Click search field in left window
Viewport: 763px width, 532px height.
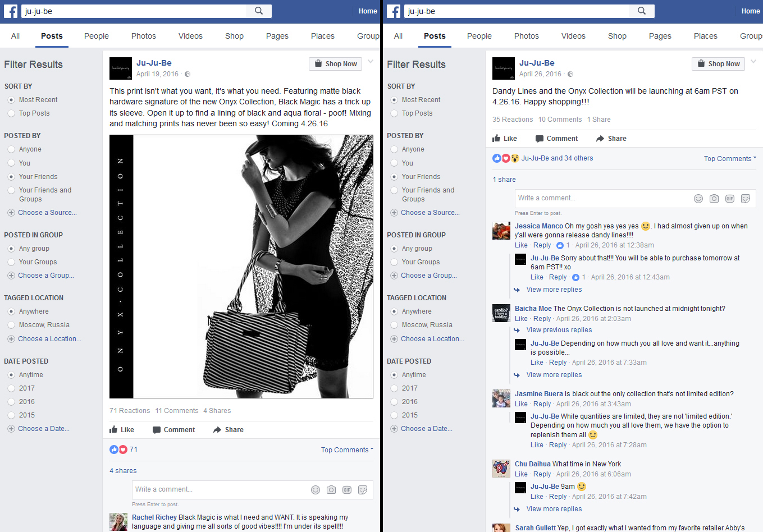[134, 11]
